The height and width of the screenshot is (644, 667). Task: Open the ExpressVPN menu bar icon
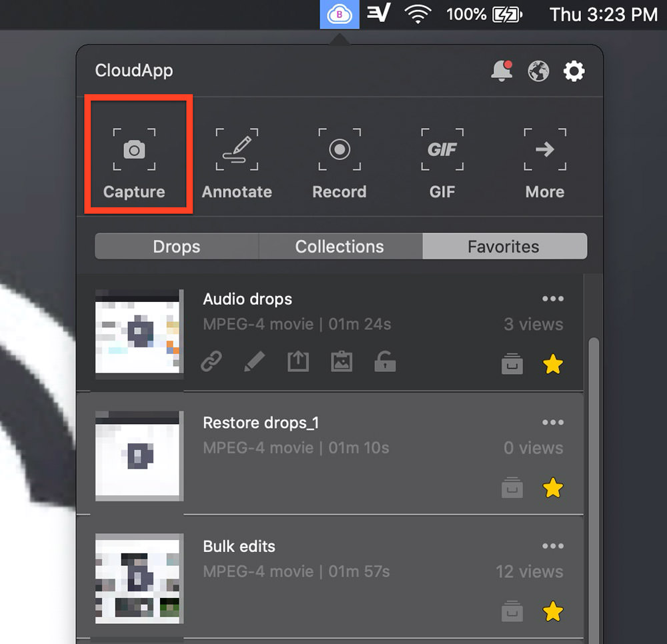pos(379,14)
